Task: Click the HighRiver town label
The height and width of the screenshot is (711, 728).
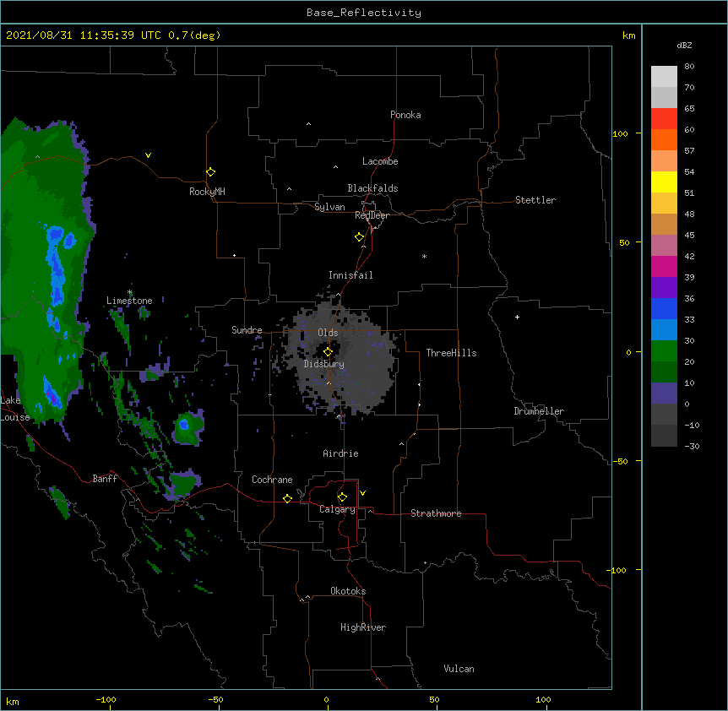Action: pyautogui.click(x=363, y=627)
